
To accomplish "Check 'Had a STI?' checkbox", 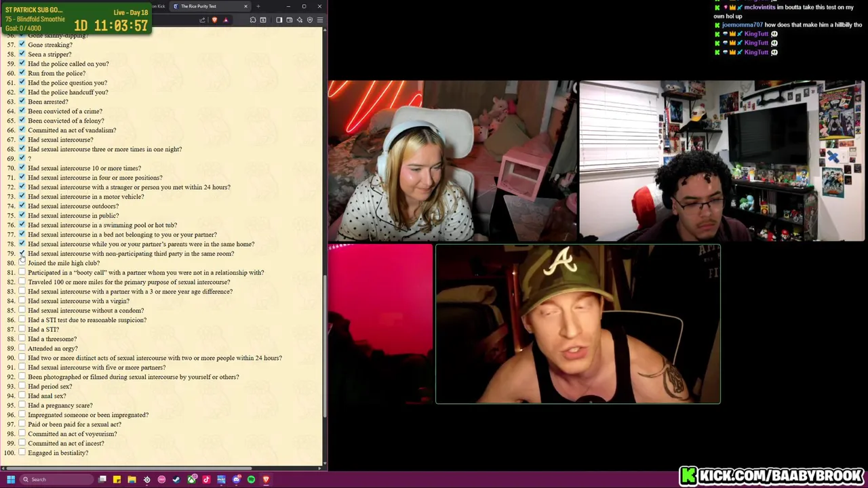I will point(22,329).
